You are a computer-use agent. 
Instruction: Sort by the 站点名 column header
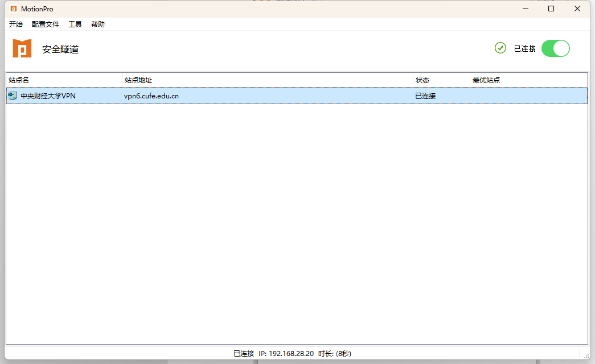(64, 80)
